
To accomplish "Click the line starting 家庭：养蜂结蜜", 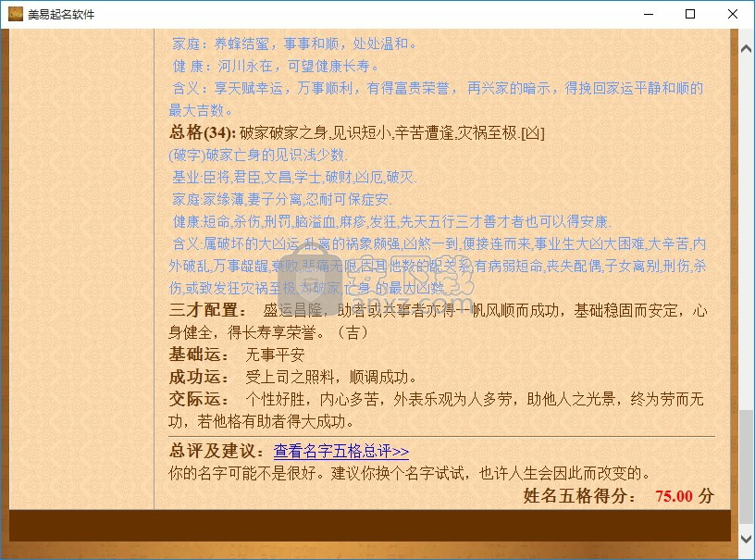I will click(294, 44).
